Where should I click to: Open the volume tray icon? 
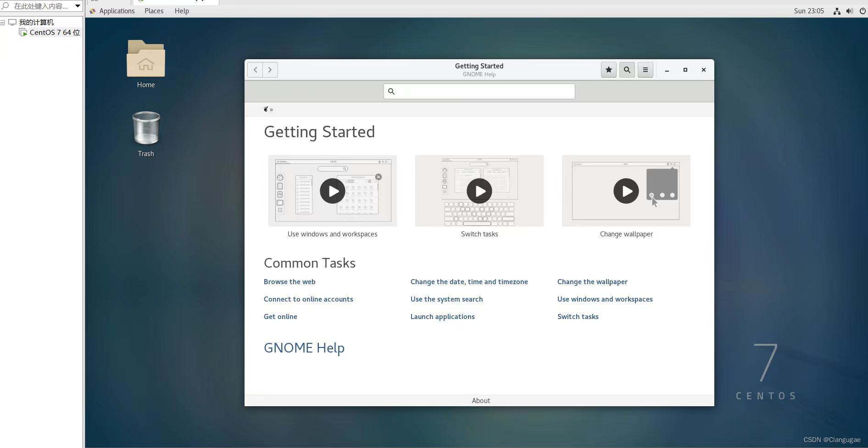[x=850, y=11]
